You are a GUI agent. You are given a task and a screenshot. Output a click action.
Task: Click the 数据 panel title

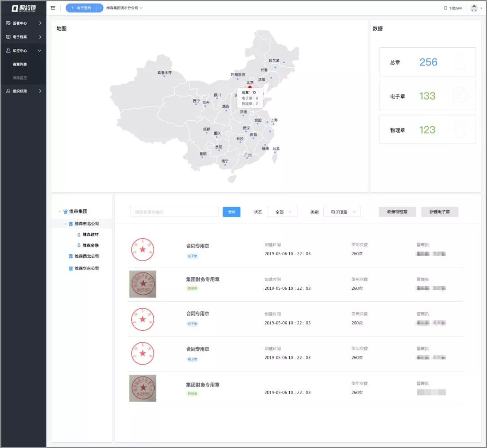[x=378, y=29]
